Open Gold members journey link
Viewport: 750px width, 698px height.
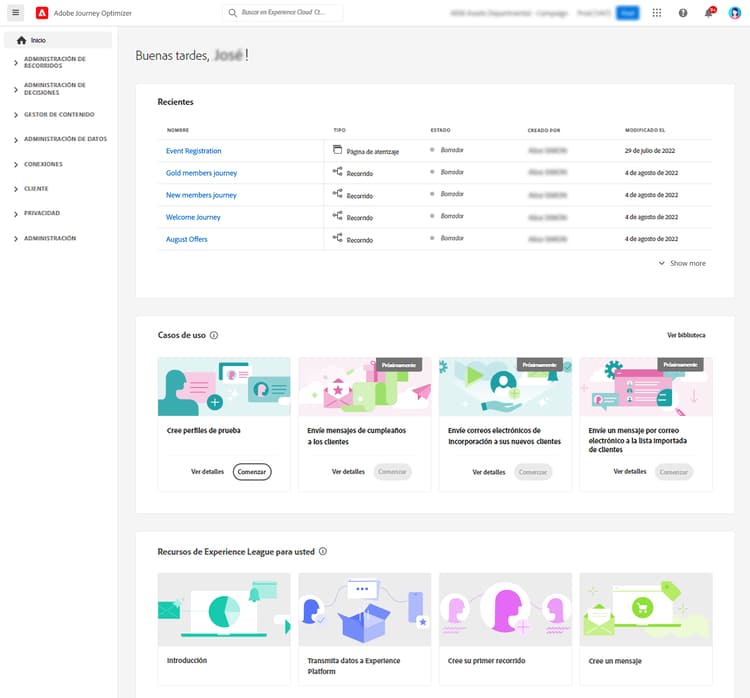pyautogui.click(x=201, y=173)
